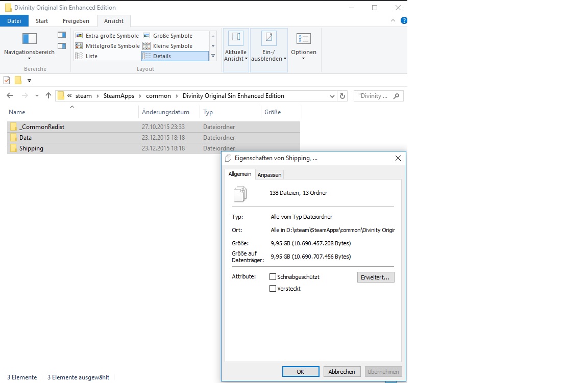Image resolution: width=588 pixels, height=383 pixels.
Task: Open the address bar history dropdown
Action: 332,96
